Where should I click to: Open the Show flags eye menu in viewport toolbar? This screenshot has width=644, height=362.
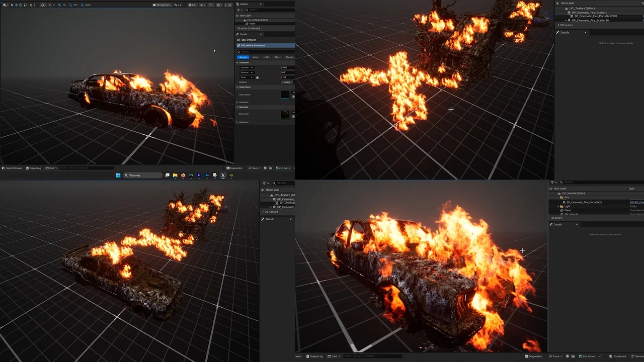click(202, 5)
